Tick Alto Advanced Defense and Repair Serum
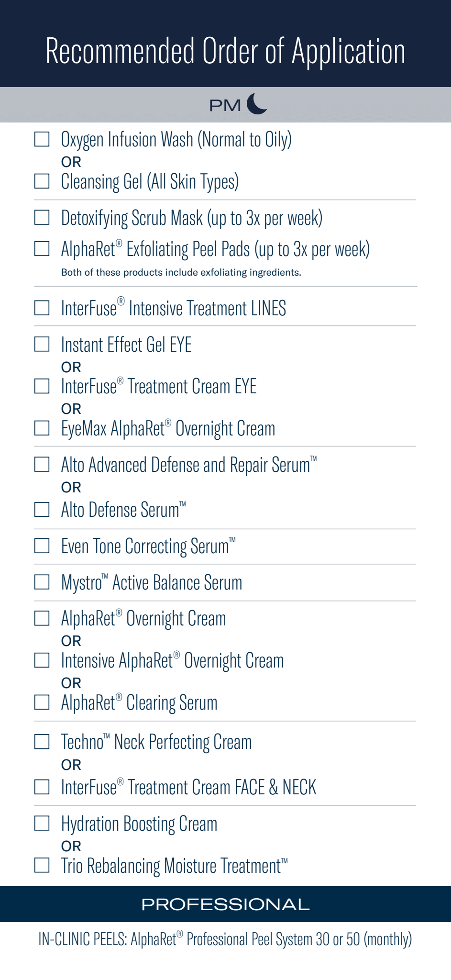 (42, 465)
